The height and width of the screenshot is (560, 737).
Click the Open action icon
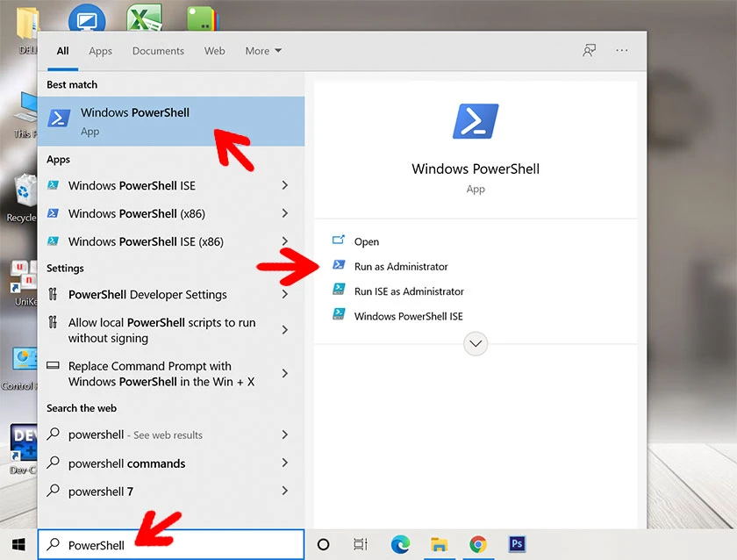point(339,241)
